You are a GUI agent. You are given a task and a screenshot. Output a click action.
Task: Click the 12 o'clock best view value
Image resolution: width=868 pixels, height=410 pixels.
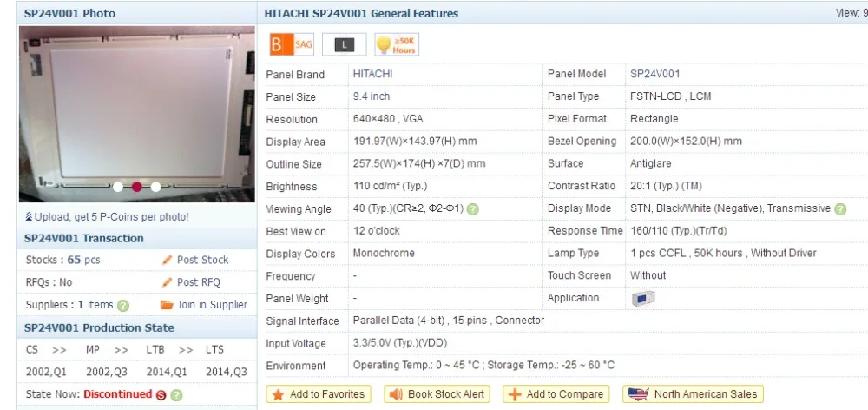coord(377,231)
